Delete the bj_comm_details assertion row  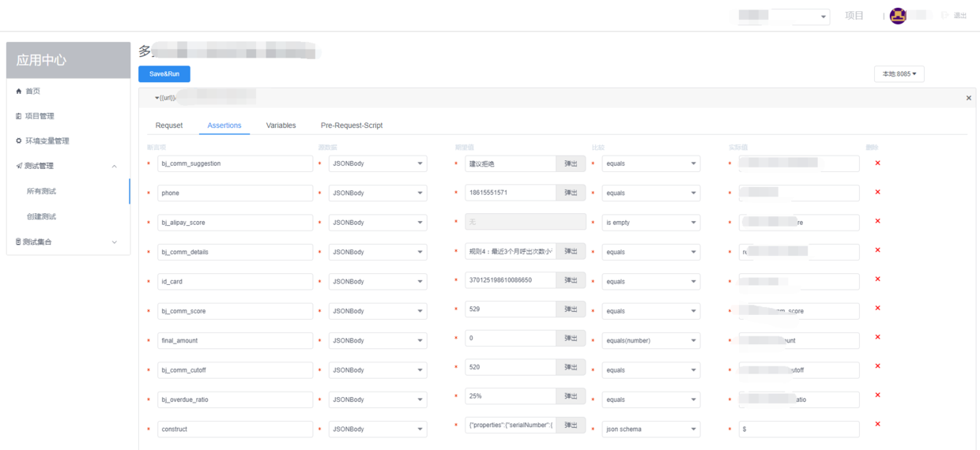(877, 251)
